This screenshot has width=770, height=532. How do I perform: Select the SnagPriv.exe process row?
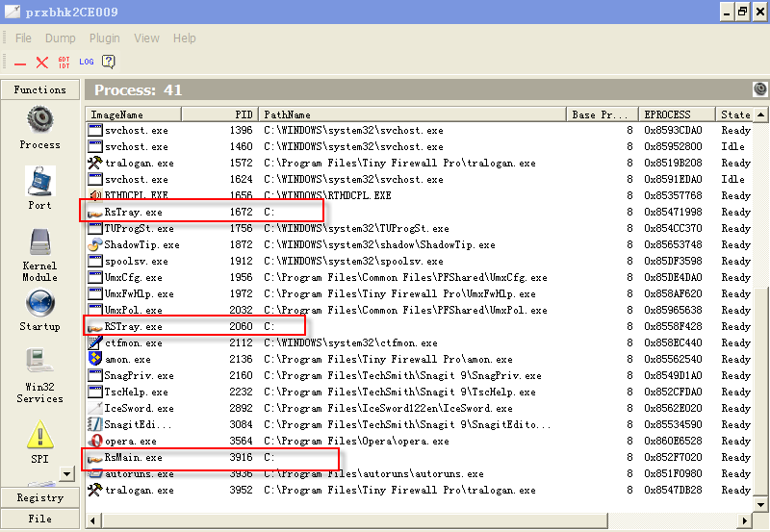click(419, 375)
